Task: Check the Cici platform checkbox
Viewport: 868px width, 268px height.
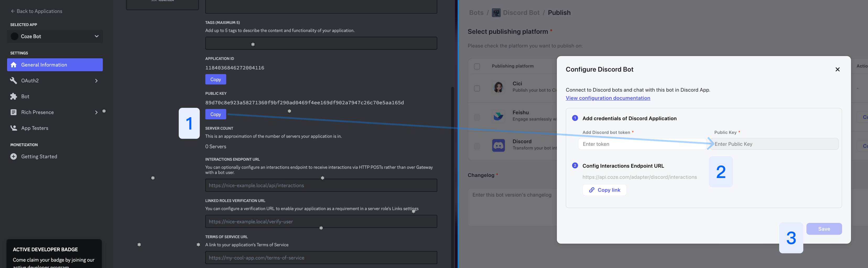Action: pos(477,88)
